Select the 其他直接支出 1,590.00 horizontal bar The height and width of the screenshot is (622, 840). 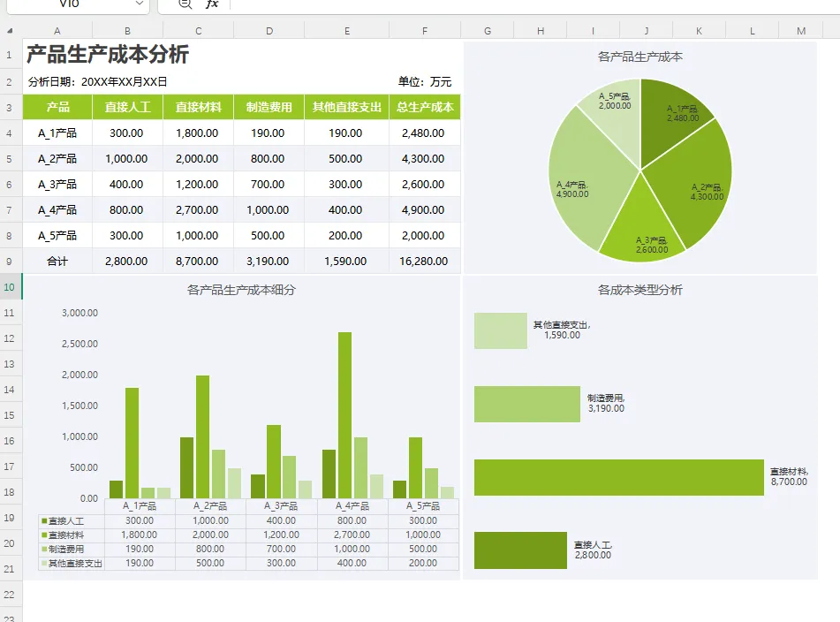coord(500,330)
